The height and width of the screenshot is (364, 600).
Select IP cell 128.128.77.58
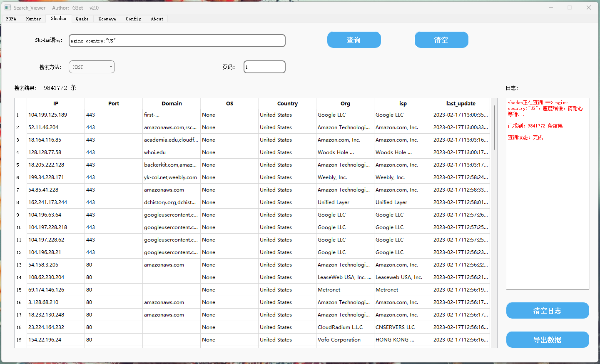point(56,152)
